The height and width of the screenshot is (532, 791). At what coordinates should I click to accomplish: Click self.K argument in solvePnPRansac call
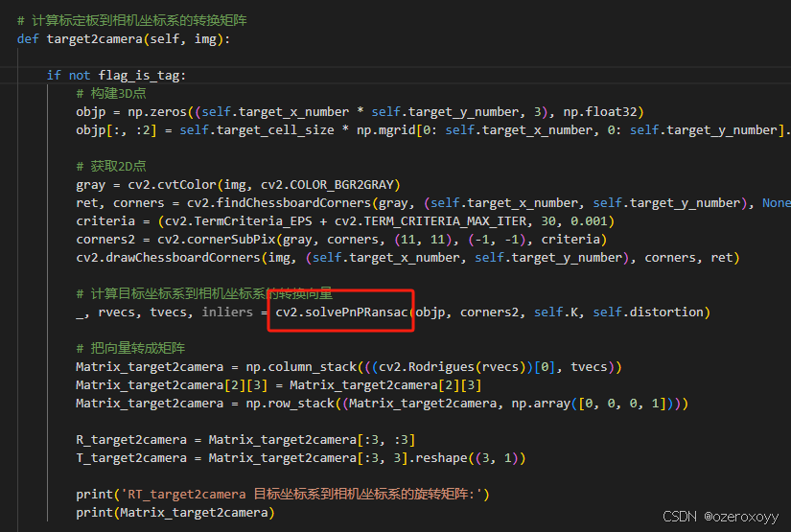click(x=556, y=312)
